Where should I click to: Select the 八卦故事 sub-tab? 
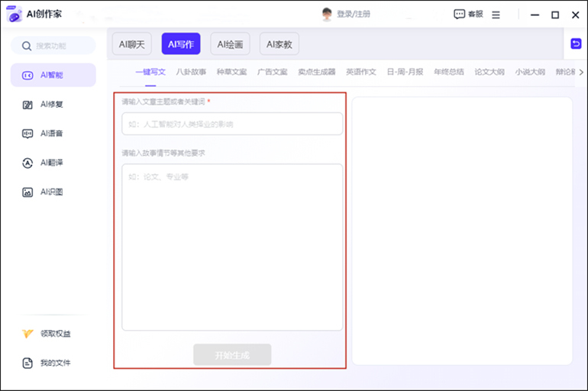(x=191, y=72)
